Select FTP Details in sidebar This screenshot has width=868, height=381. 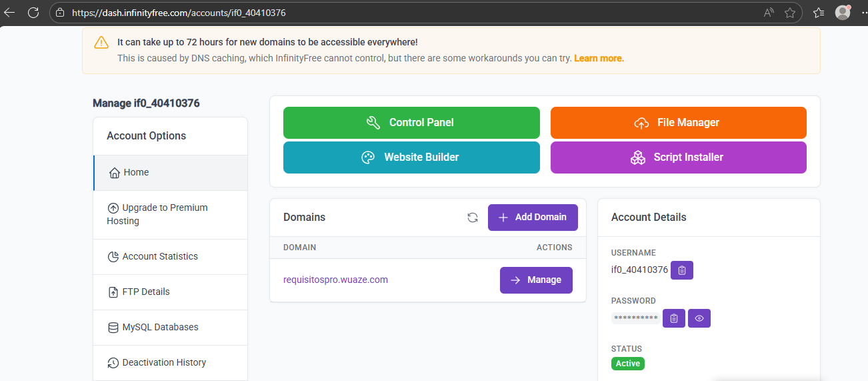tap(147, 292)
